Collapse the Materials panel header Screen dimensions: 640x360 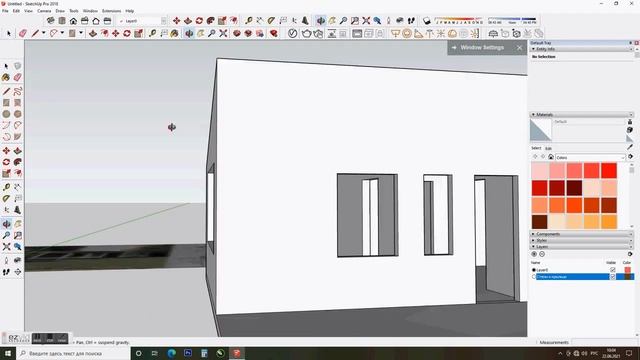coord(582,115)
